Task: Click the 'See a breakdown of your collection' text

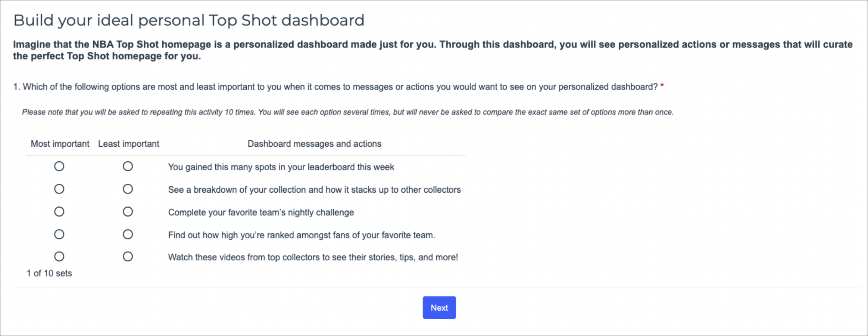Action: coord(314,190)
